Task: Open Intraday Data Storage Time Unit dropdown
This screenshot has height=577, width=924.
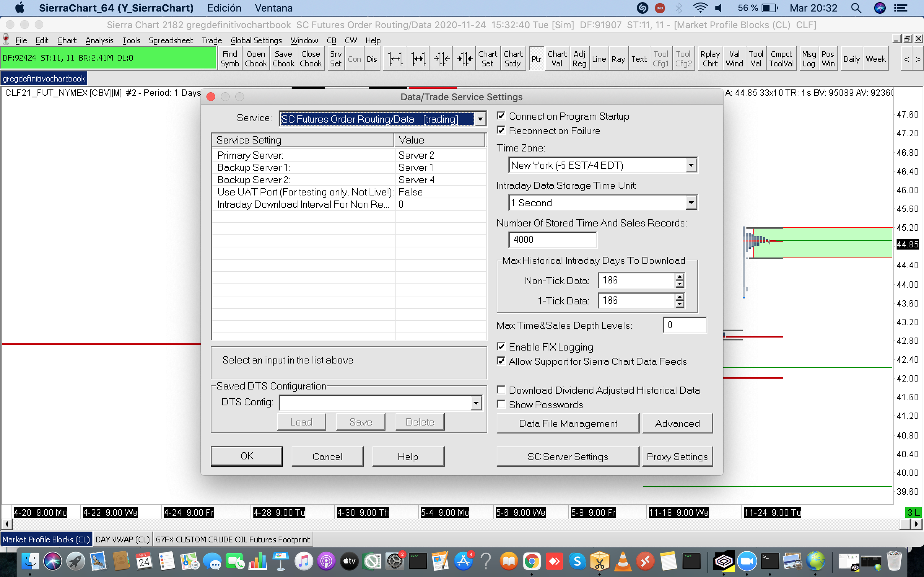Action: pyautogui.click(x=691, y=203)
